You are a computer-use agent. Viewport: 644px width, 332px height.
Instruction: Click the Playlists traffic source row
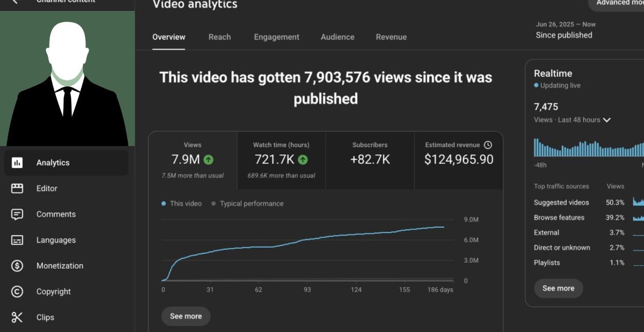[x=589, y=263]
